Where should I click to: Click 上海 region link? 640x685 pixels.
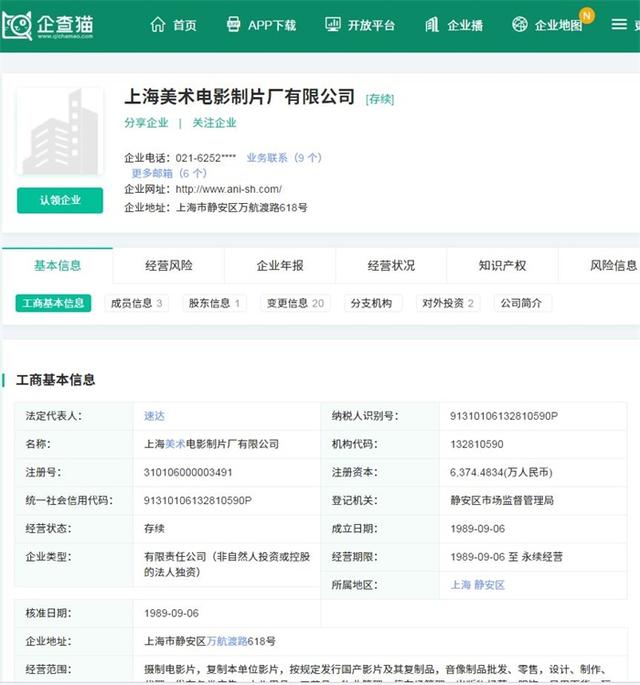pyautogui.click(x=460, y=585)
